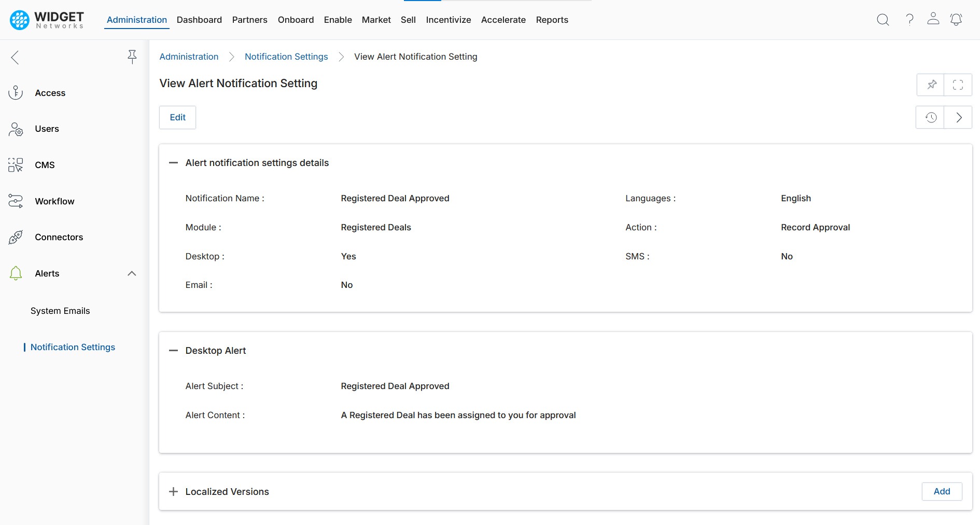Follow the Administration breadcrumb link

189,57
